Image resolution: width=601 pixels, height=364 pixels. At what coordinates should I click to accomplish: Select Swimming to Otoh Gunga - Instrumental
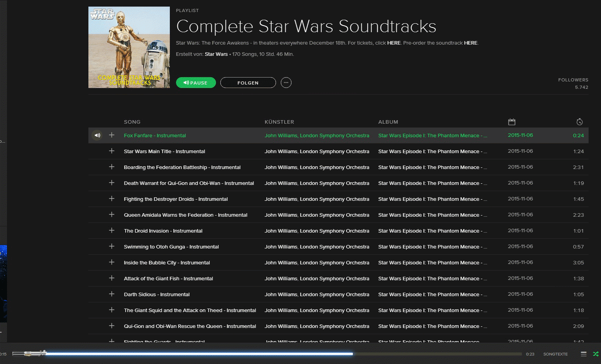click(x=171, y=247)
